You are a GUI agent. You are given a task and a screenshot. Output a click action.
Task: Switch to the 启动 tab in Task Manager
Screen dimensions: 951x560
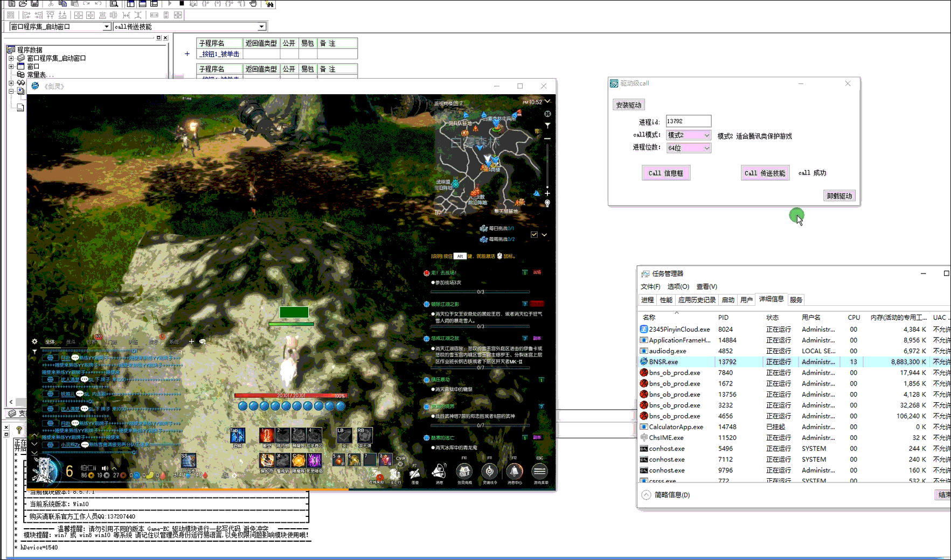tap(728, 300)
